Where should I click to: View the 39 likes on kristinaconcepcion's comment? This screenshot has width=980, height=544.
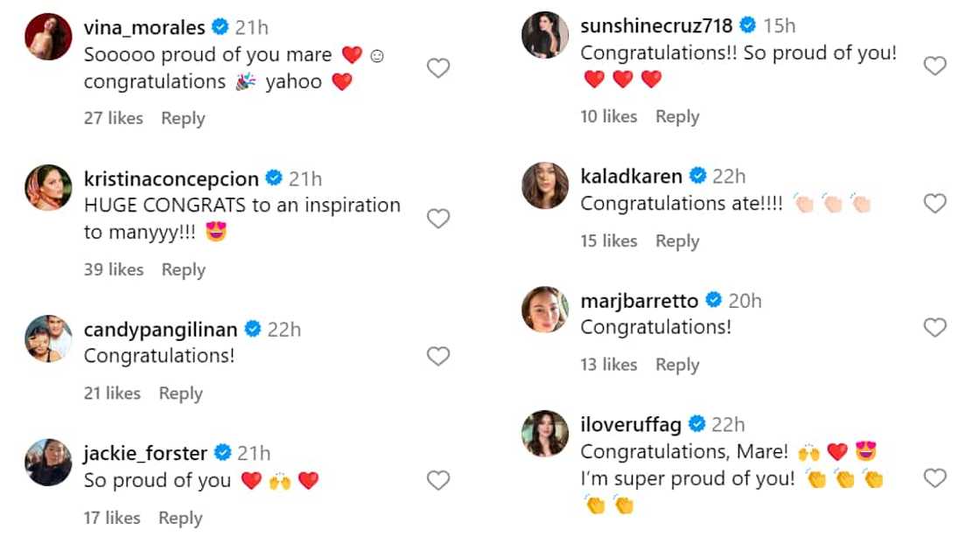point(114,270)
